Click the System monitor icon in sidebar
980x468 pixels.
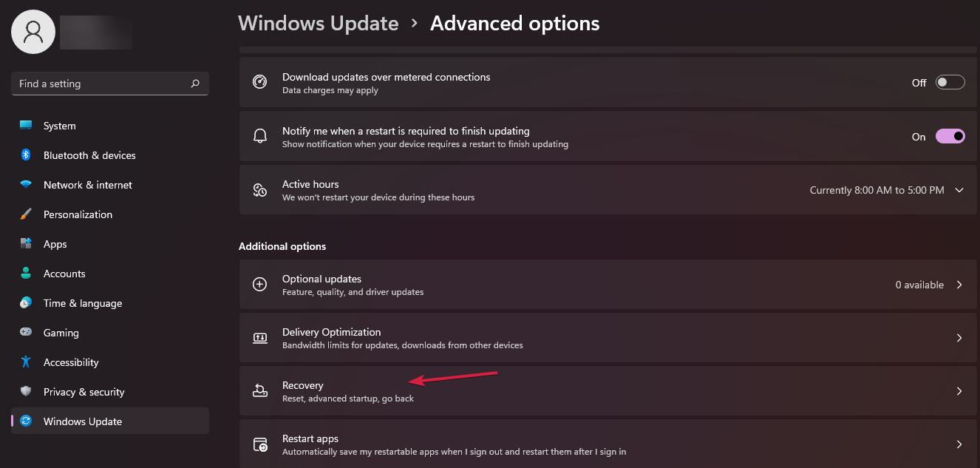(26, 126)
